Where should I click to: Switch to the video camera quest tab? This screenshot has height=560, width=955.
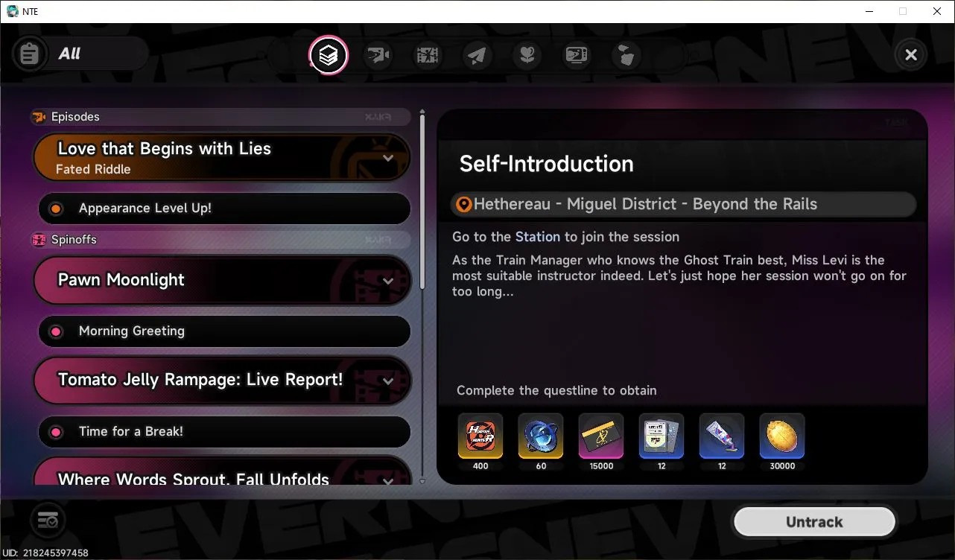click(x=378, y=55)
